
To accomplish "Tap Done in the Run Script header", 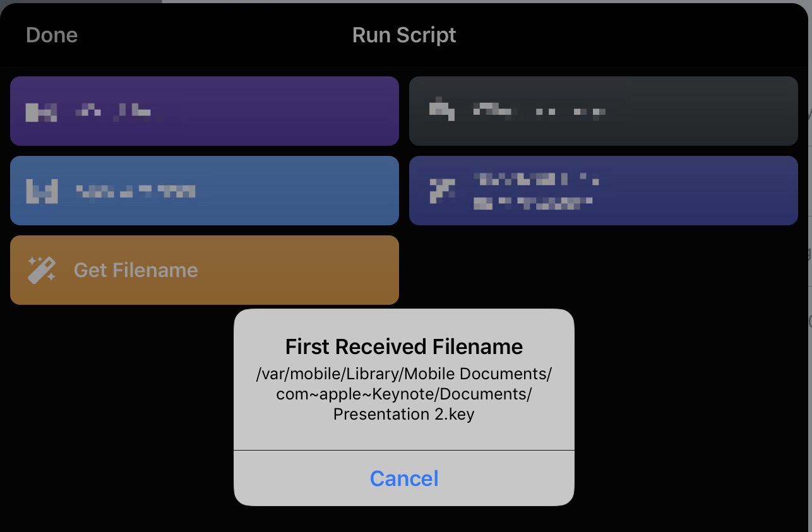I will [x=52, y=35].
